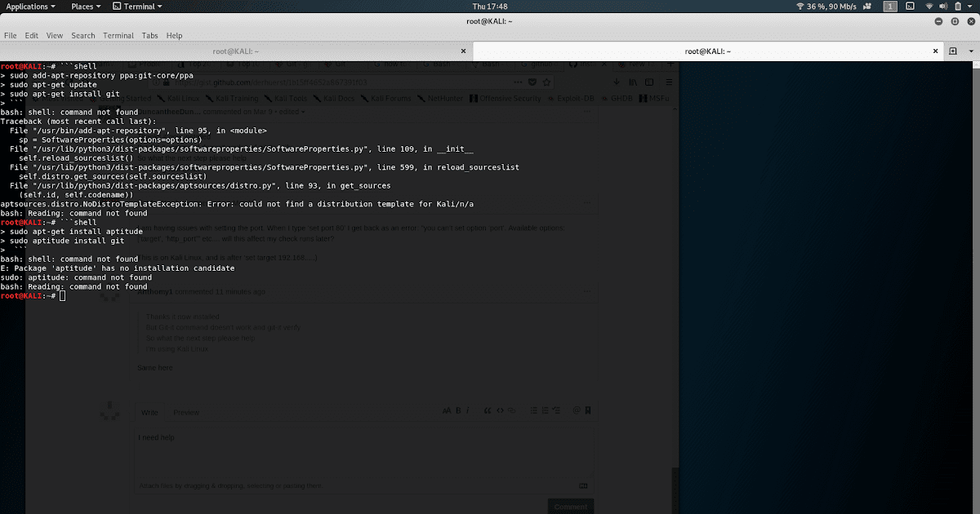Click the terminal cursor at the last prompt
Image resolution: width=980 pixels, height=514 pixels.
[61, 296]
